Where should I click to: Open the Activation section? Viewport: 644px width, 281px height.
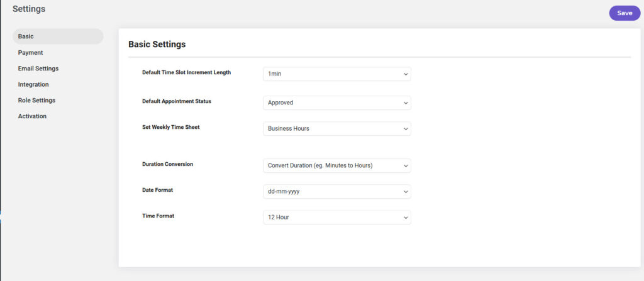click(32, 116)
